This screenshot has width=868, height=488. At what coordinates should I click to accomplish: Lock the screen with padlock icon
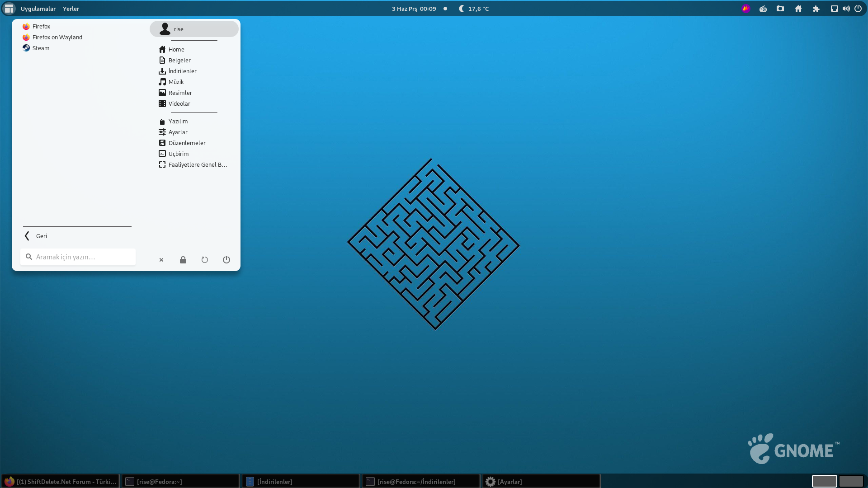[183, 260]
